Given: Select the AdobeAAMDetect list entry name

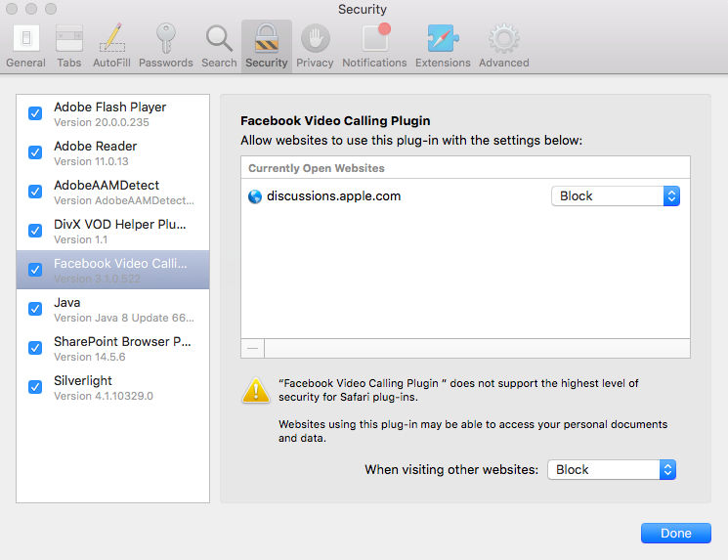Looking at the screenshot, I should click(107, 186).
